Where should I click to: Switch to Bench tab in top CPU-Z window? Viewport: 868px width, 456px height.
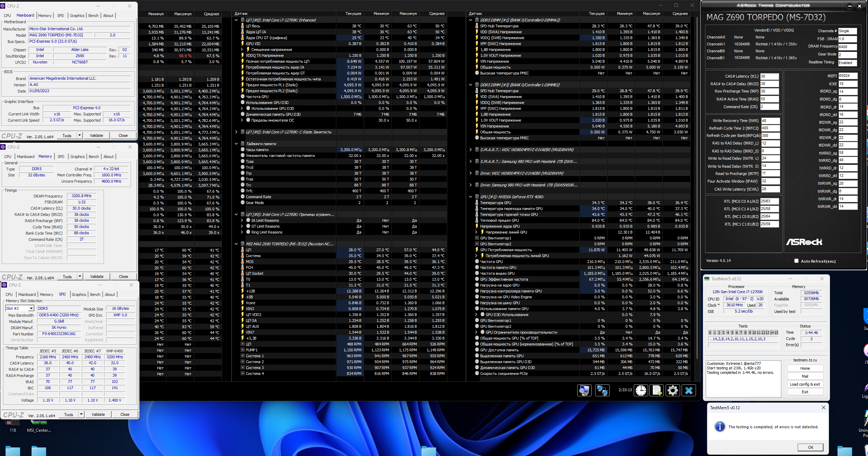tap(93, 16)
